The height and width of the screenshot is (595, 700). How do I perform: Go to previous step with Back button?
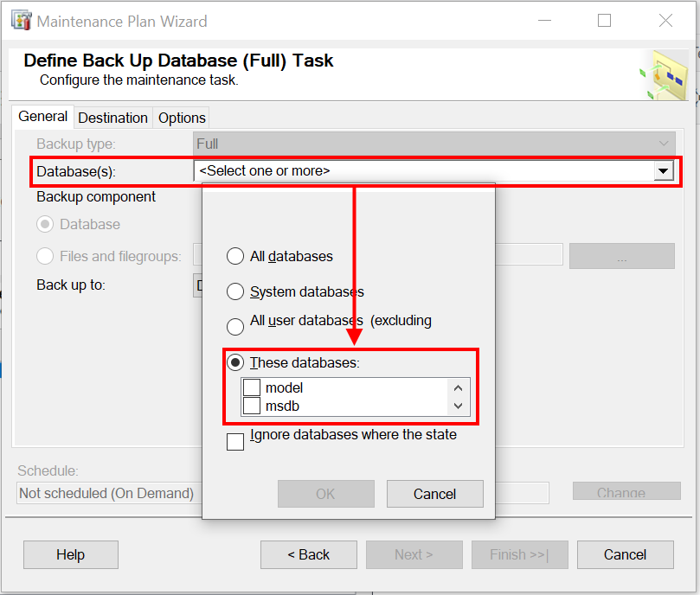click(x=309, y=554)
